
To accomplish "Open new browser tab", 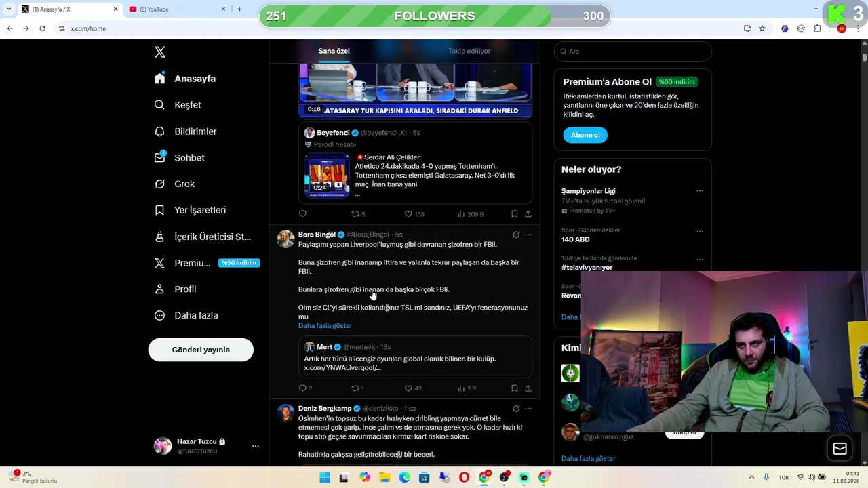I will point(239,9).
